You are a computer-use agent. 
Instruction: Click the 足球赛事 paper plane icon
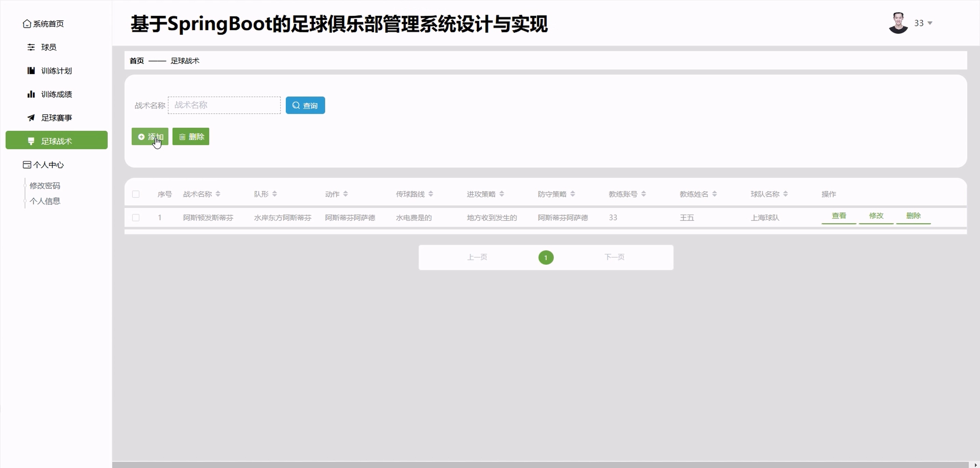(31, 118)
